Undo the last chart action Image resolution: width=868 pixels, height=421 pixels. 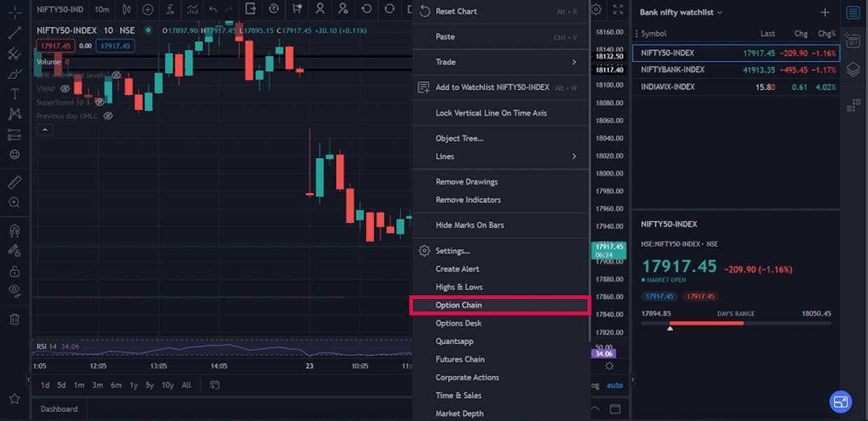(x=213, y=9)
